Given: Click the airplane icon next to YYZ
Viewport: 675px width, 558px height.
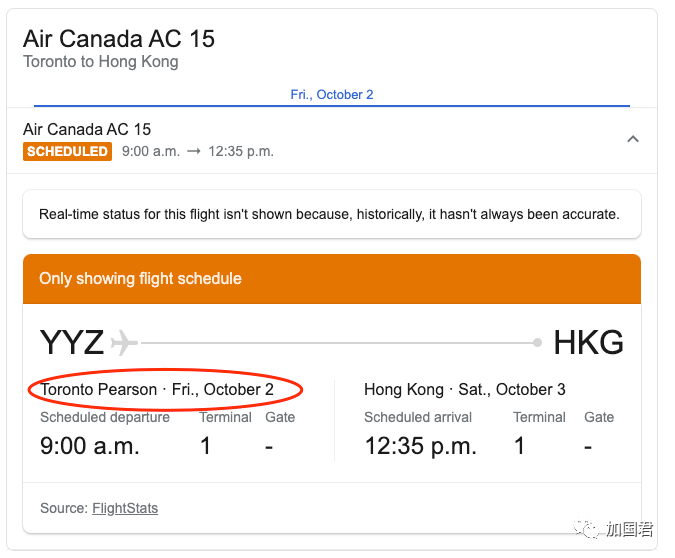Looking at the screenshot, I should click(x=124, y=343).
